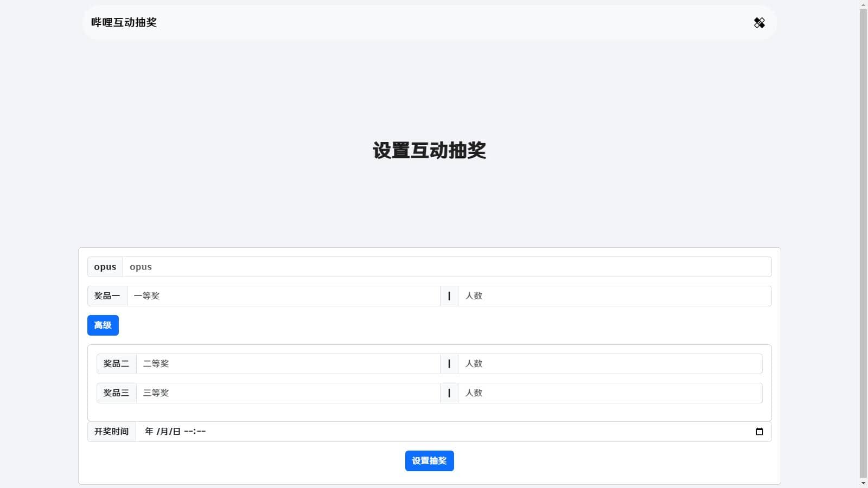Toggle the theme icon in the navbar
Viewport: 868px width, 488px height.
(759, 23)
